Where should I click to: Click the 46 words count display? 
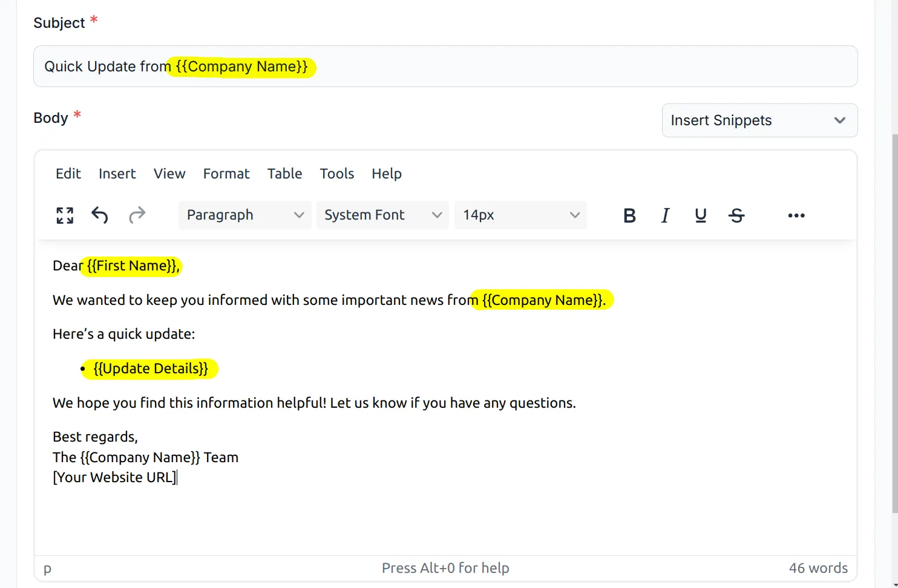[x=818, y=568]
